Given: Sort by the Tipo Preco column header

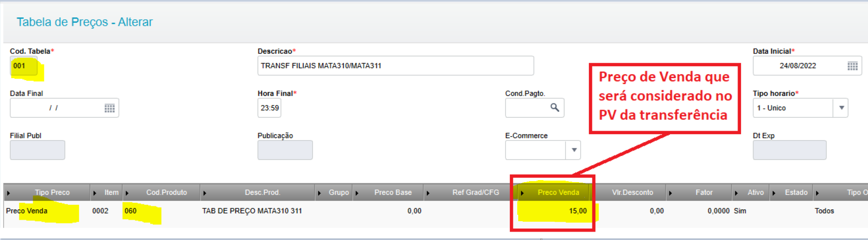Looking at the screenshot, I should [x=47, y=192].
